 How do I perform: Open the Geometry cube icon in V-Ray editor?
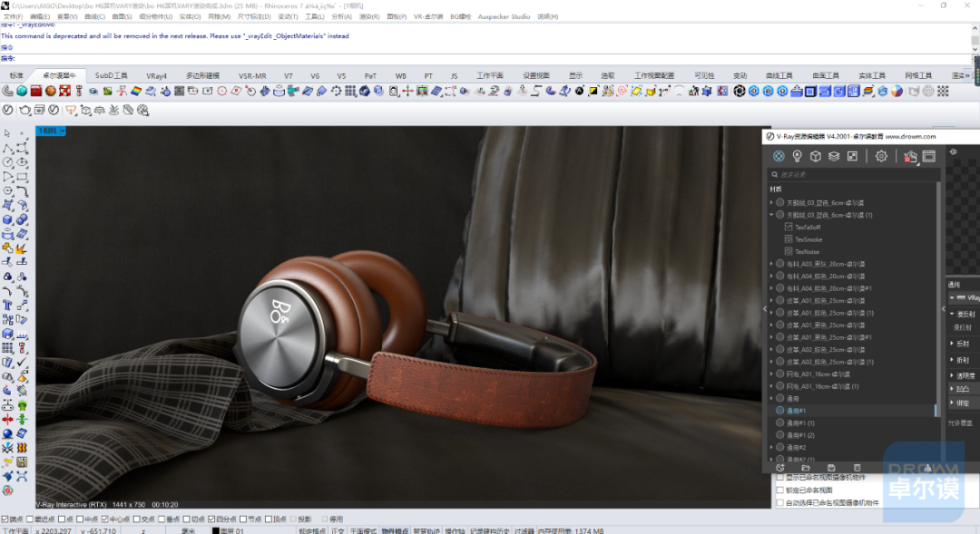coord(816,156)
